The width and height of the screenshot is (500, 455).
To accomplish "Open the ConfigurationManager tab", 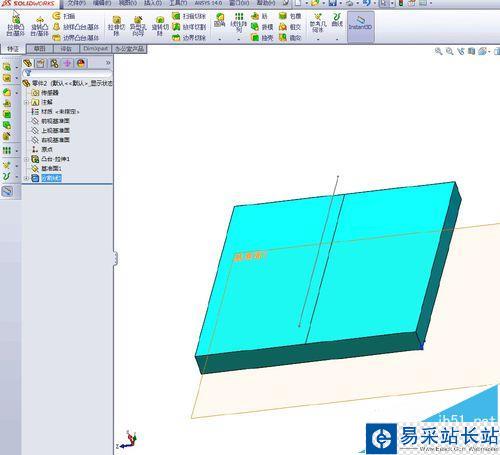I will click(x=54, y=63).
